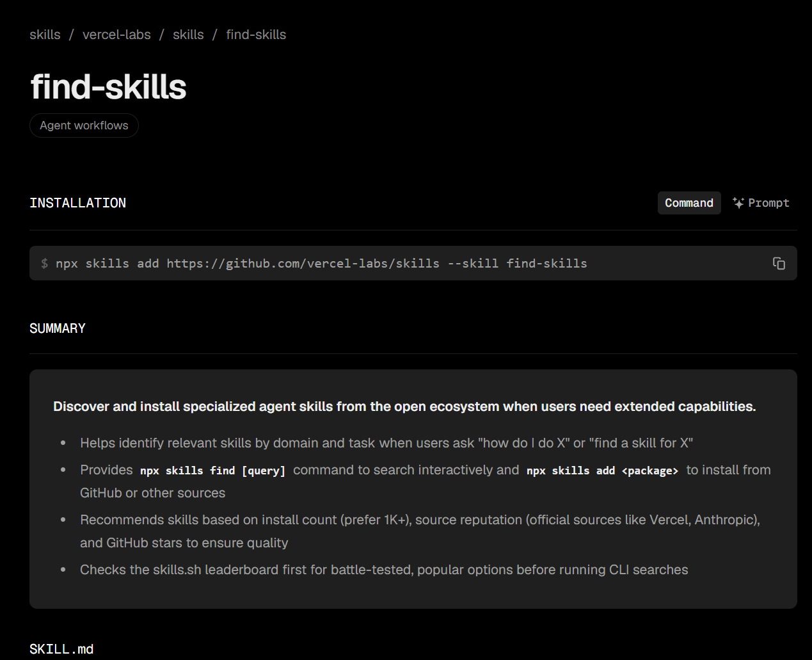812x660 pixels.
Task: Click 'GitHub or other sources' text
Action: coord(152,493)
